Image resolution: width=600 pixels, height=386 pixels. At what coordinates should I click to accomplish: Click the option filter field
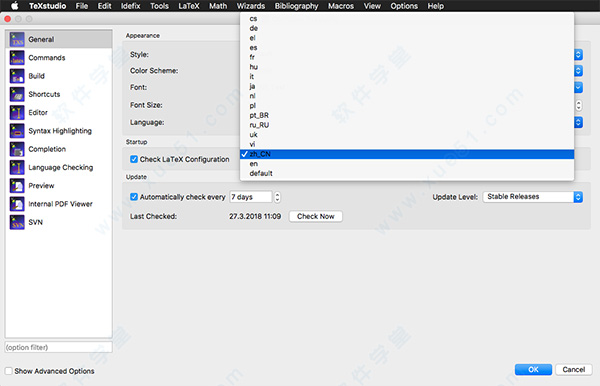(x=59, y=347)
